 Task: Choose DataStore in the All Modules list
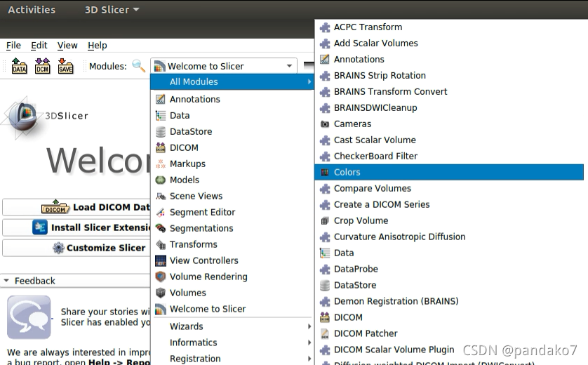click(449, 285)
